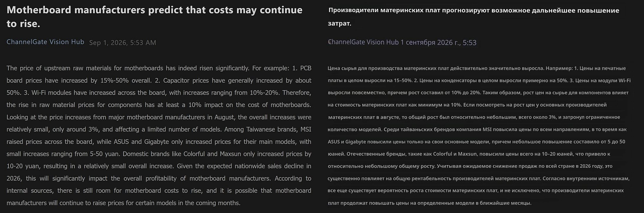
Task: Click ChannelGate Vision Hub author in English article
Action: [x=45, y=42]
